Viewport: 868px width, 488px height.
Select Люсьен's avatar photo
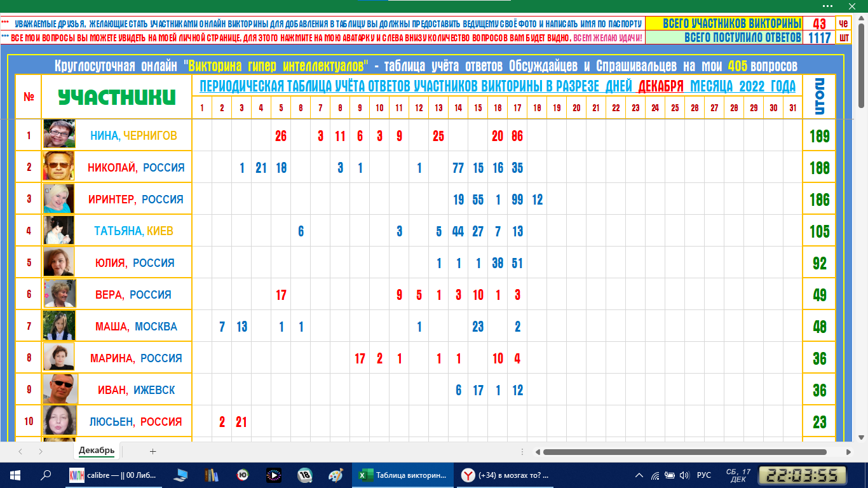tap(59, 421)
